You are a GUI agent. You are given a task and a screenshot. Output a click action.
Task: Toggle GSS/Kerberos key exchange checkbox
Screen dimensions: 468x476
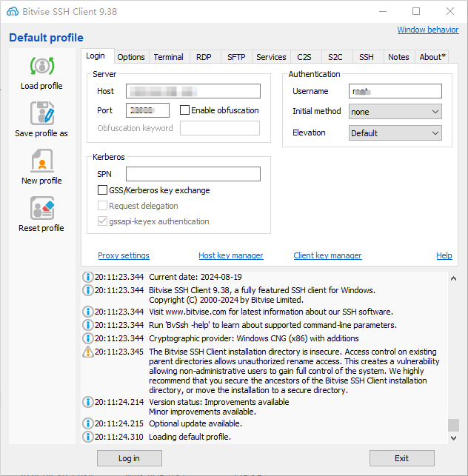tap(102, 190)
